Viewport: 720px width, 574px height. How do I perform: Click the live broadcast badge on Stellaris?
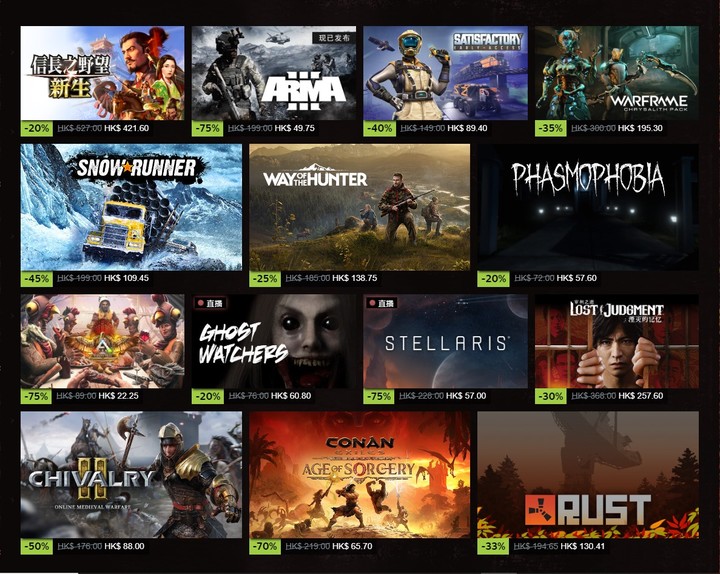click(382, 303)
